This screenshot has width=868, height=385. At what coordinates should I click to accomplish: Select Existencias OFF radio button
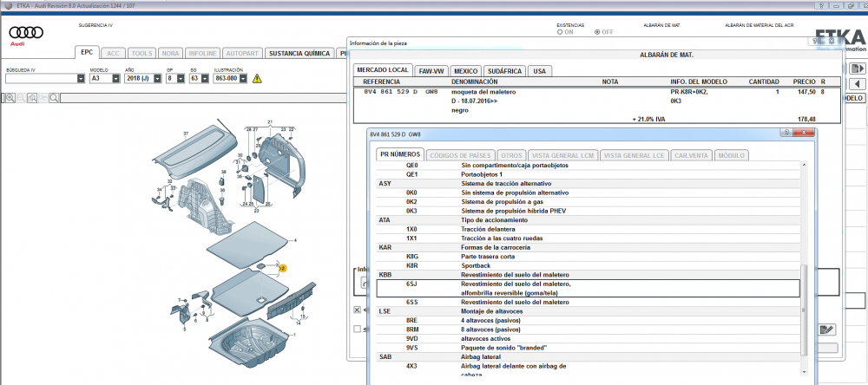click(x=597, y=32)
